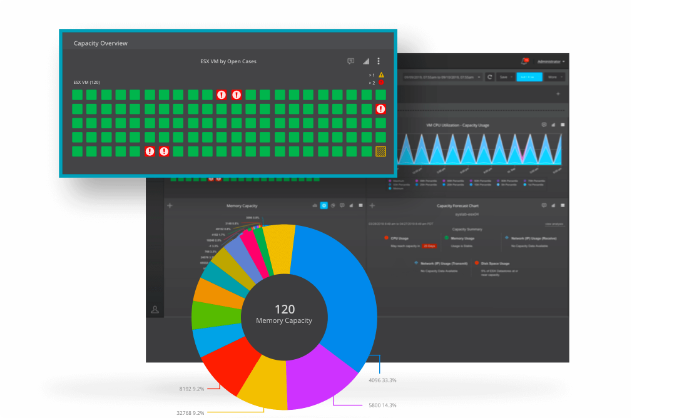Click the 5600 14.3% chart label
The height and width of the screenshot is (418, 695).
coord(383,405)
